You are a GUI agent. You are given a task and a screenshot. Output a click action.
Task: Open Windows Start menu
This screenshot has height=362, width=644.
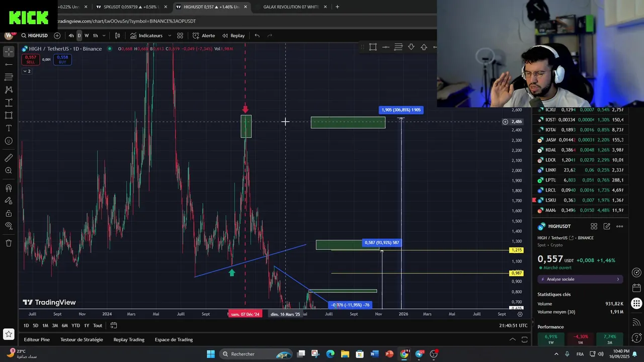pos(210,354)
